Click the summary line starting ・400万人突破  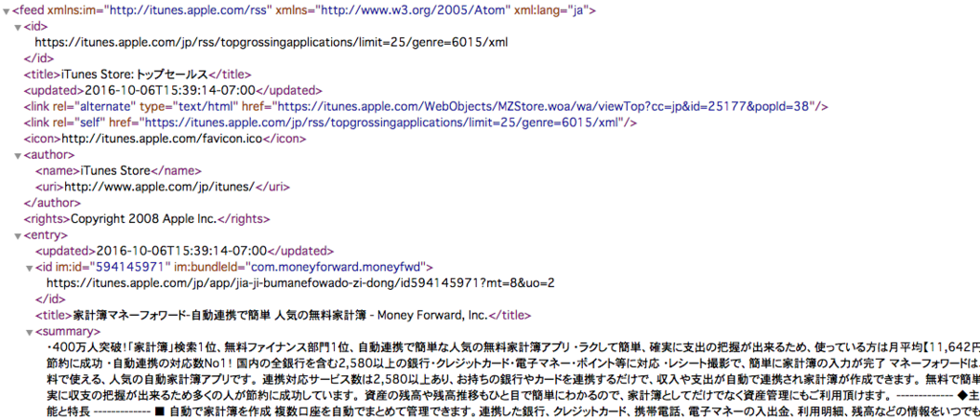[x=513, y=347]
